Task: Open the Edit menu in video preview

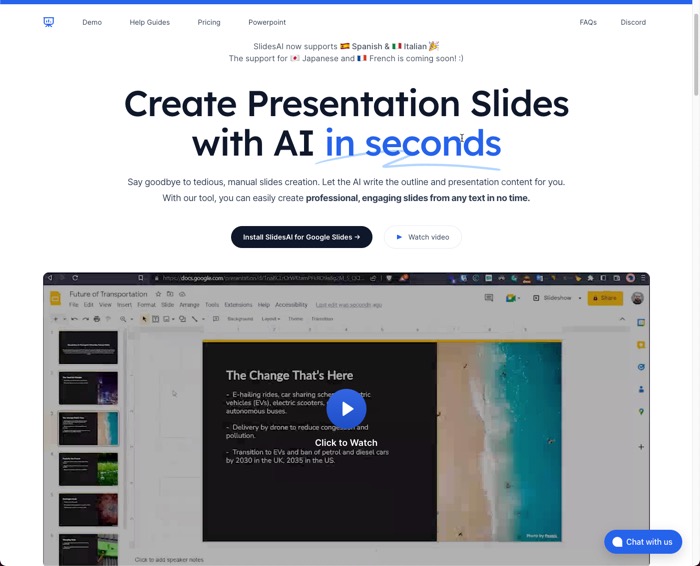Action: click(89, 305)
